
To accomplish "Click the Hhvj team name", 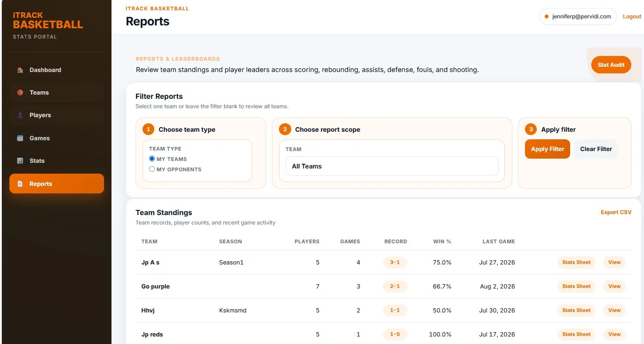I will coord(149,311).
